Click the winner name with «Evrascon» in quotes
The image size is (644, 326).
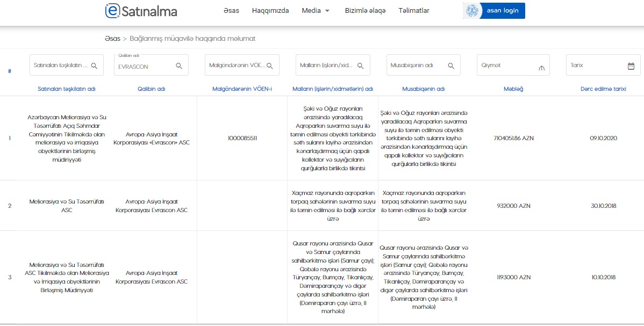(x=152, y=139)
